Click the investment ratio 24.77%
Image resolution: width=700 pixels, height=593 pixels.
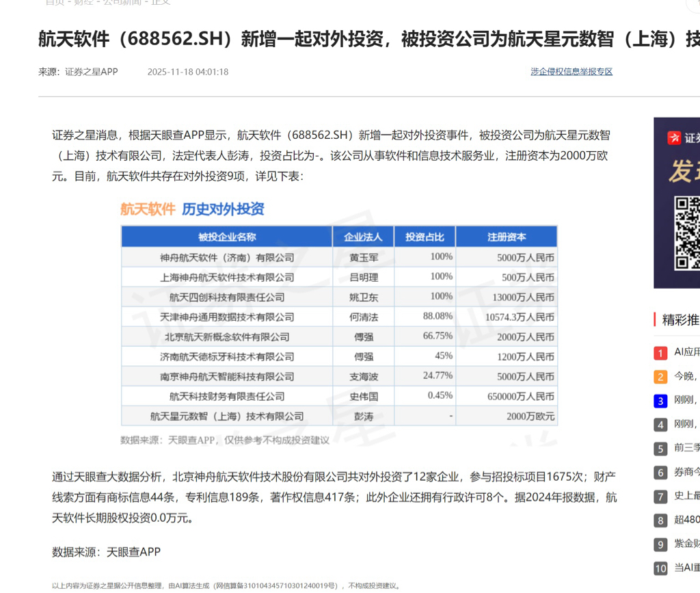437,375
